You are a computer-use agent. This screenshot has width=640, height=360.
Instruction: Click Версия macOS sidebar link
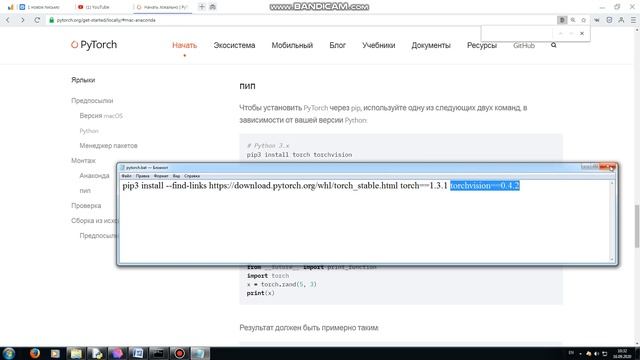tap(101, 116)
